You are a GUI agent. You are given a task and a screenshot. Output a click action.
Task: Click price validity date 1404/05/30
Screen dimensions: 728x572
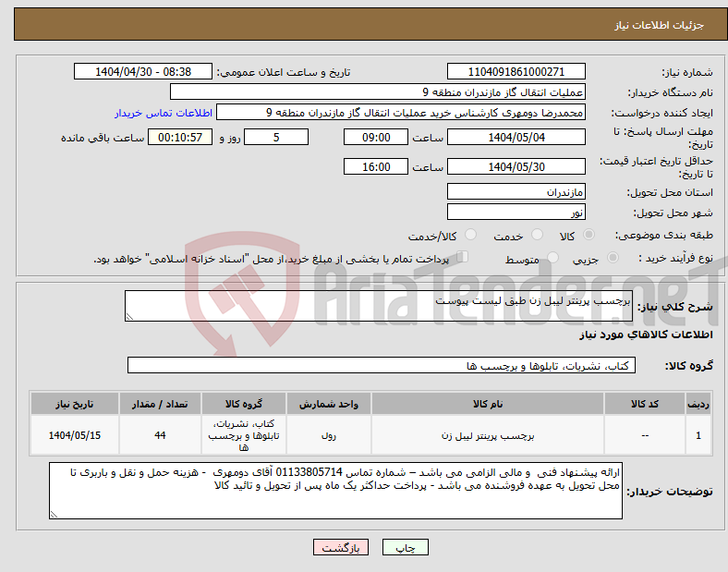[516, 166]
